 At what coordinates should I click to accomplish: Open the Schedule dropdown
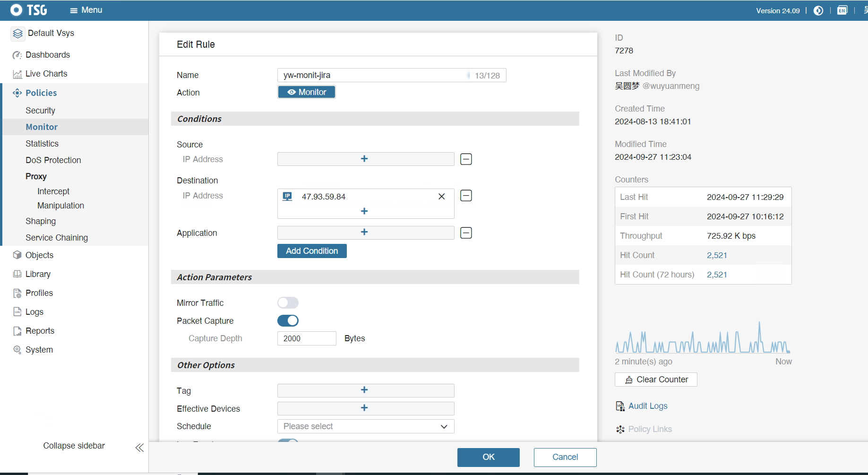(365, 426)
